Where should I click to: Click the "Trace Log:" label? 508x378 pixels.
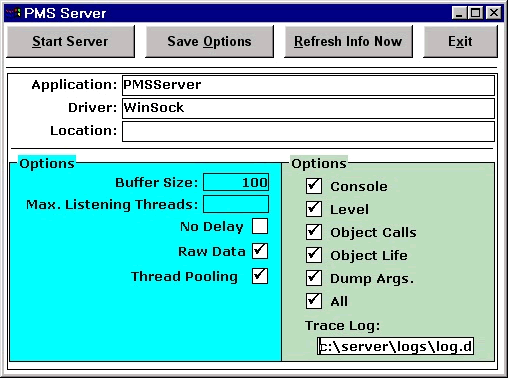click(x=343, y=326)
